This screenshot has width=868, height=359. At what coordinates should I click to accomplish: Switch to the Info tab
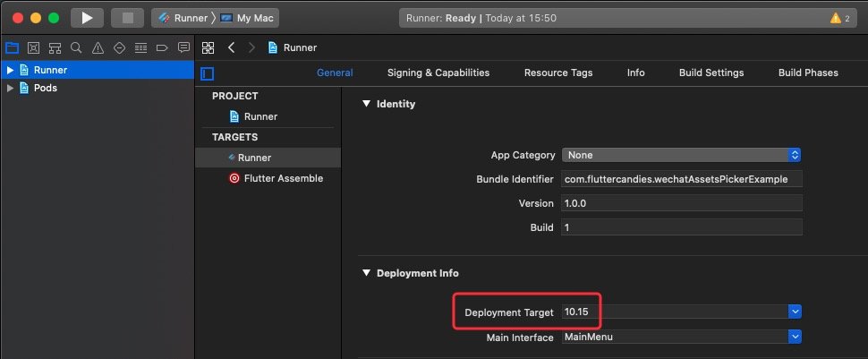point(635,73)
